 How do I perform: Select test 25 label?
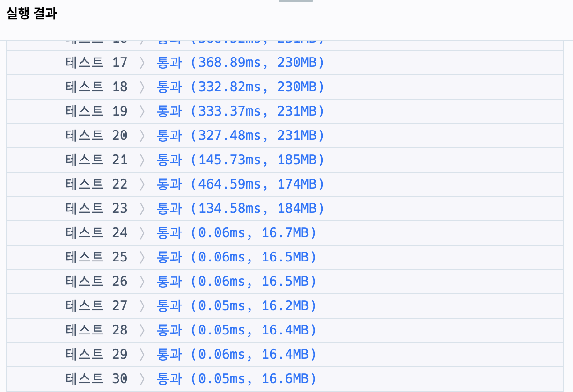96,257
